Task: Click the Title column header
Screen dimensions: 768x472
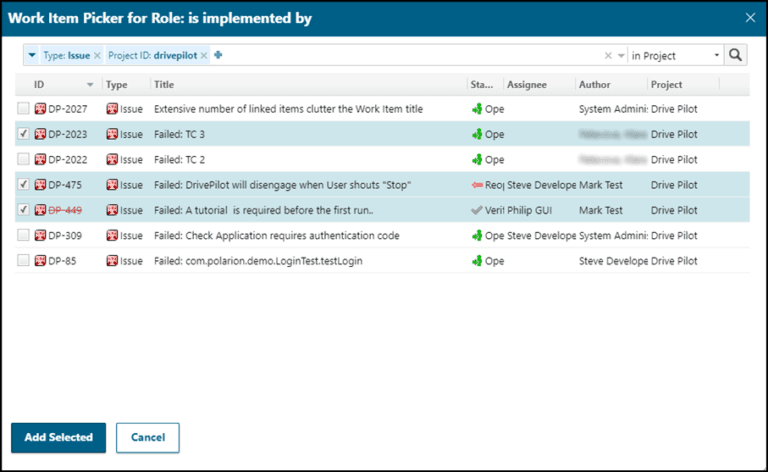Action: (164, 85)
